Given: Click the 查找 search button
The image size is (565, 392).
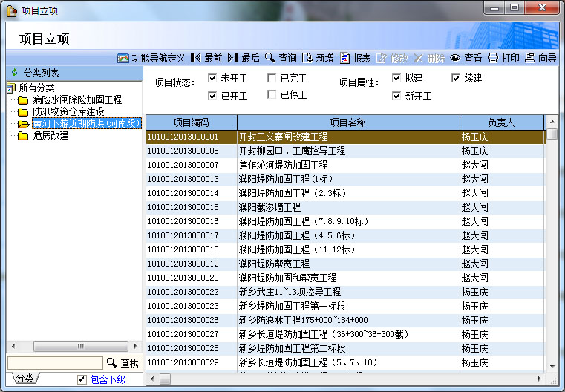Looking at the screenshot, I should (123, 363).
